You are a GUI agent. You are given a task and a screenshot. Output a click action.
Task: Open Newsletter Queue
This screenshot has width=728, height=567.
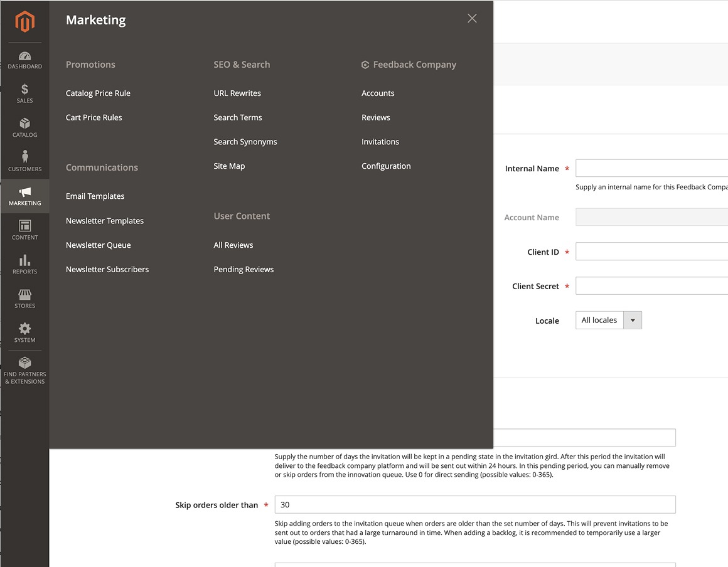98,245
